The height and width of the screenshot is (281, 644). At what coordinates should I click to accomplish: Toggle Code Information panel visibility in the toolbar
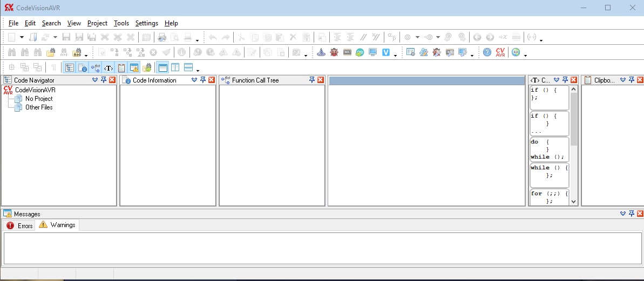click(82, 67)
